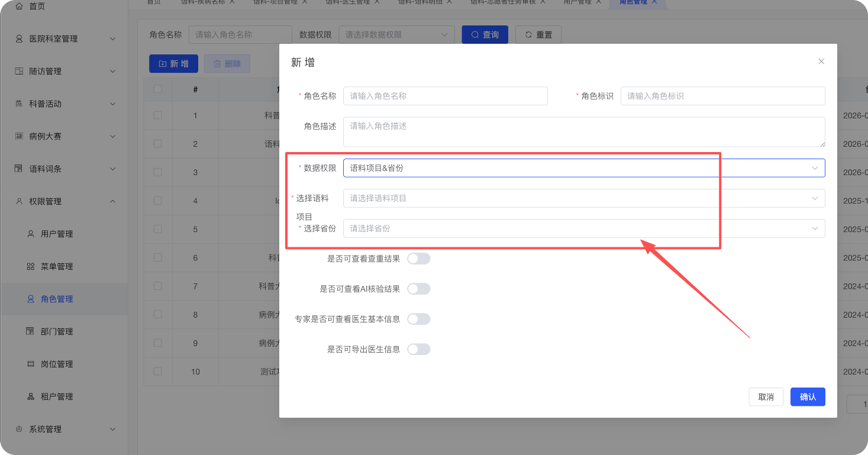This screenshot has width=868, height=455.
Task: Click the blue 新增 button in toolbar
Action: point(174,64)
